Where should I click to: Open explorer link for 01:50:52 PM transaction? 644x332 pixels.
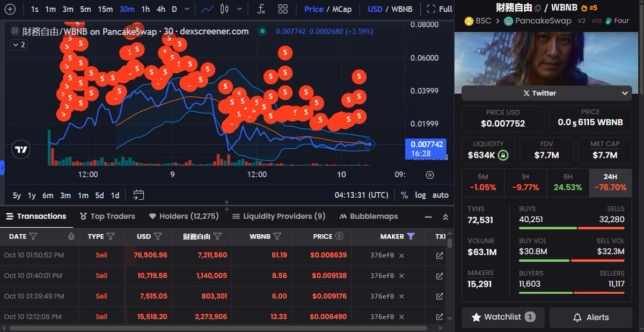[440, 255]
